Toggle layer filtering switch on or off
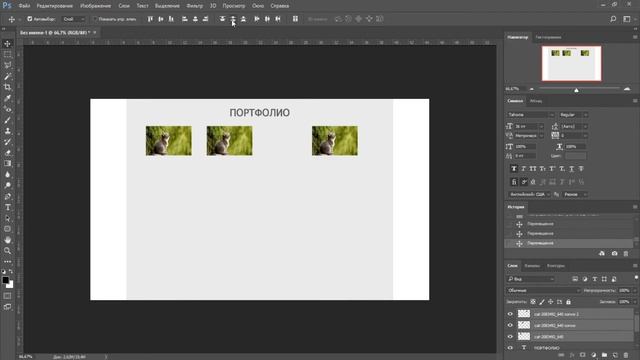Viewport: 640px width, 360px height. (636, 278)
